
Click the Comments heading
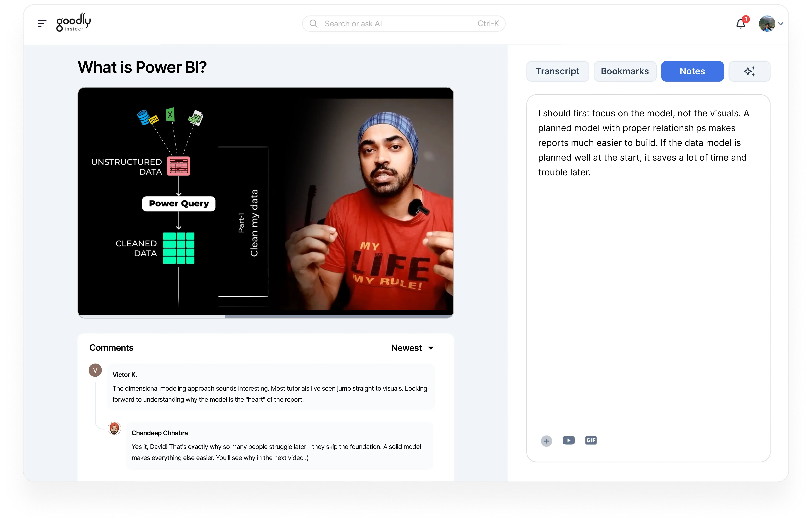pyautogui.click(x=111, y=347)
